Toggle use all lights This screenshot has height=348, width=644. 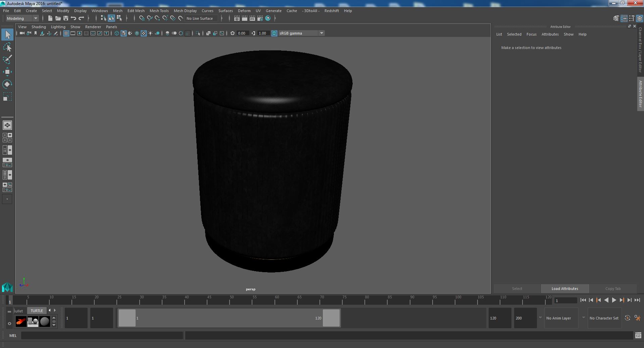coord(150,33)
